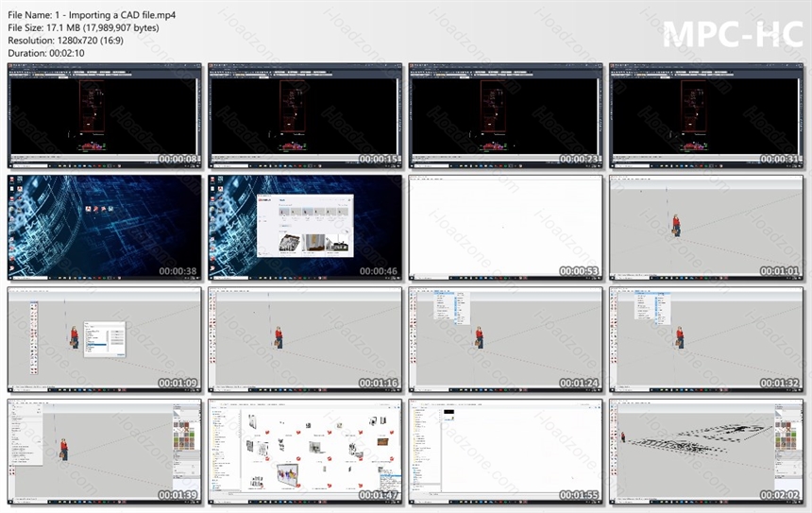812x513 pixels.
Task: Choose the CAD frame stamped 00:00:31
Action: pos(706,115)
